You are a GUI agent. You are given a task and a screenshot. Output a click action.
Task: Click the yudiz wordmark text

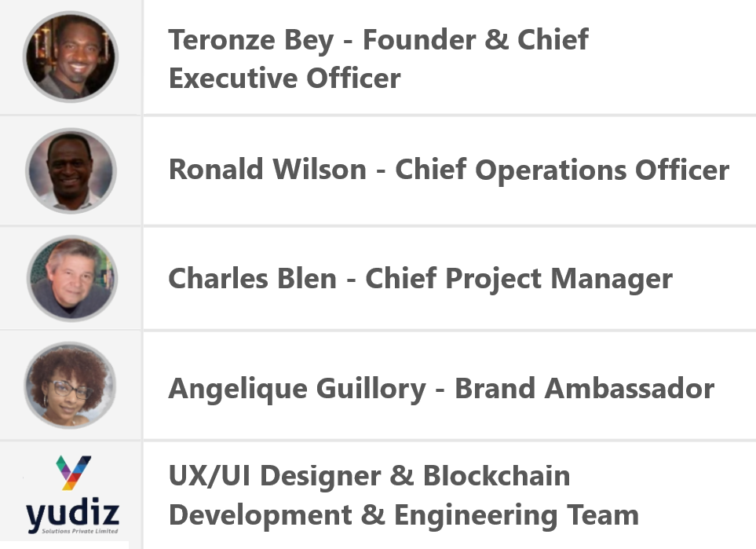(x=72, y=514)
